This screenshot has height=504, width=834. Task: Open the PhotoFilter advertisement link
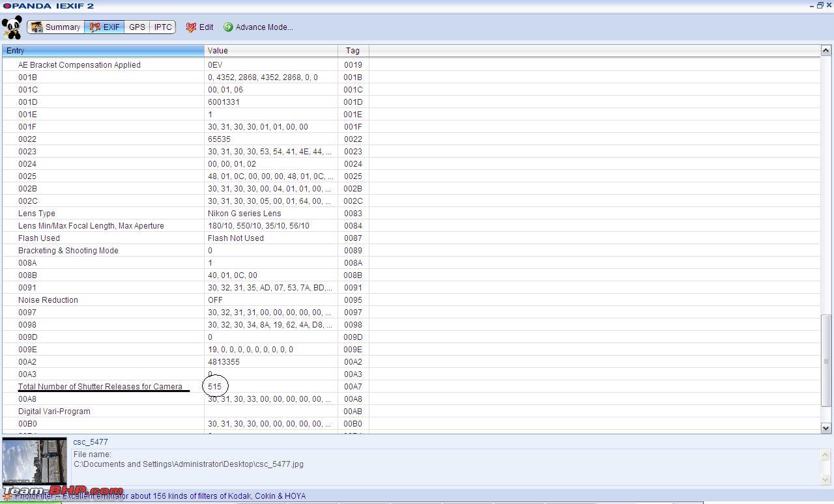tap(160, 496)
